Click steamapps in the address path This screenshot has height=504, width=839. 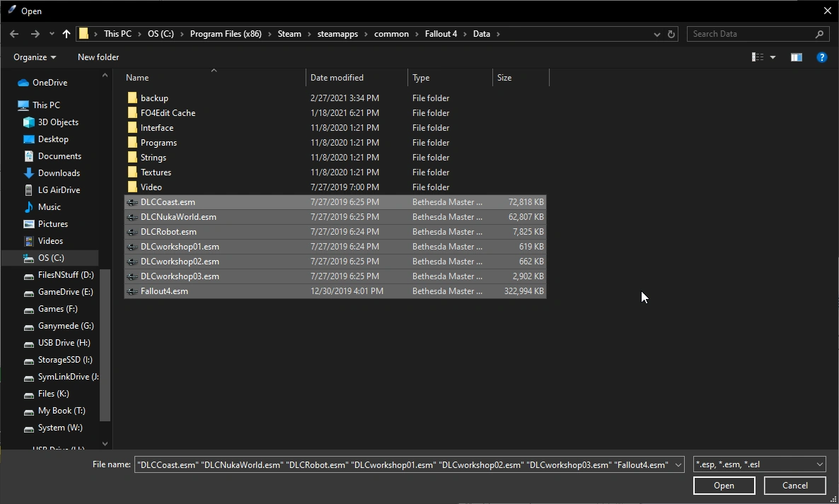(337, 34)
